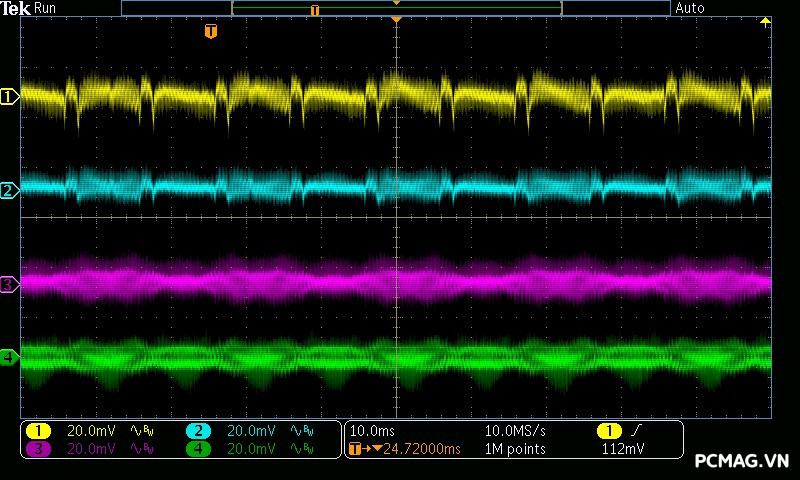Select channel 4 ground marker on left edge

click(10, 357)
